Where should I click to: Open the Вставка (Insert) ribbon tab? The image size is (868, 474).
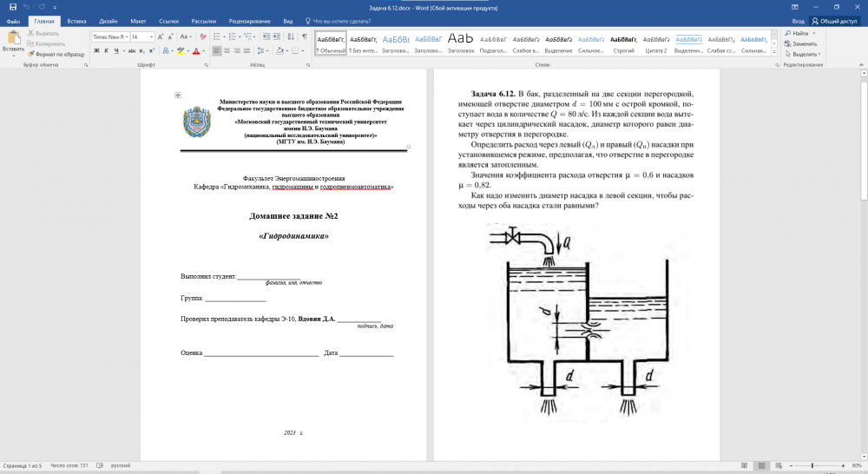[x=76, y=21]
